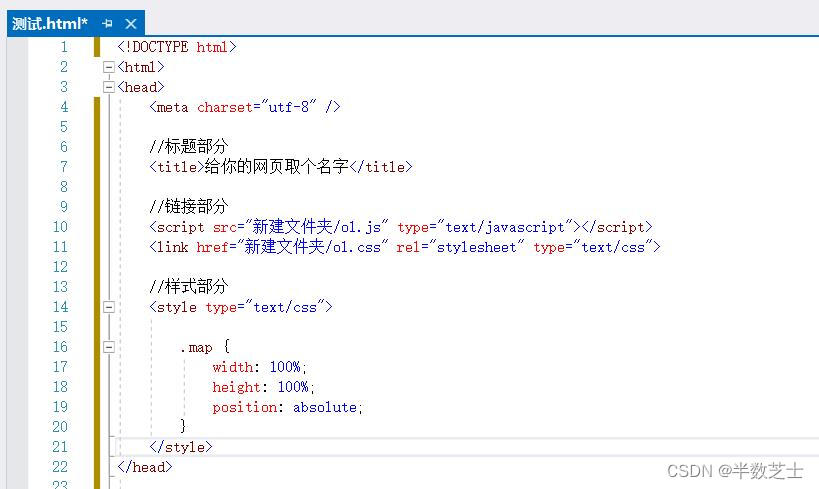Click the closing </script> tag
Viewport: 819px width, 489px height.
coord(617,227)
